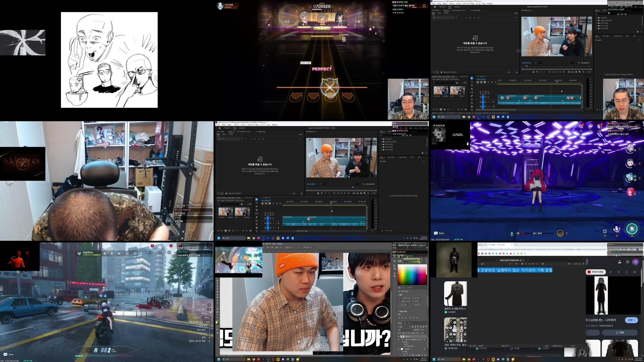
Task: Open 대본 tab in center Premiere text panel
Action: coord(218,134)
